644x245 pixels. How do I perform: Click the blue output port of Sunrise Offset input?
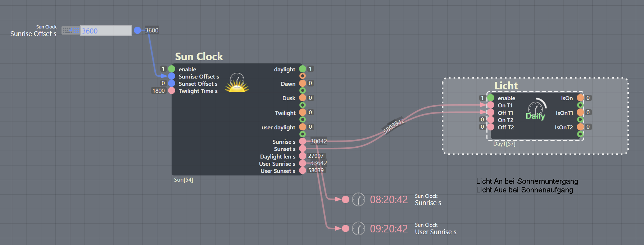point(137,31)
